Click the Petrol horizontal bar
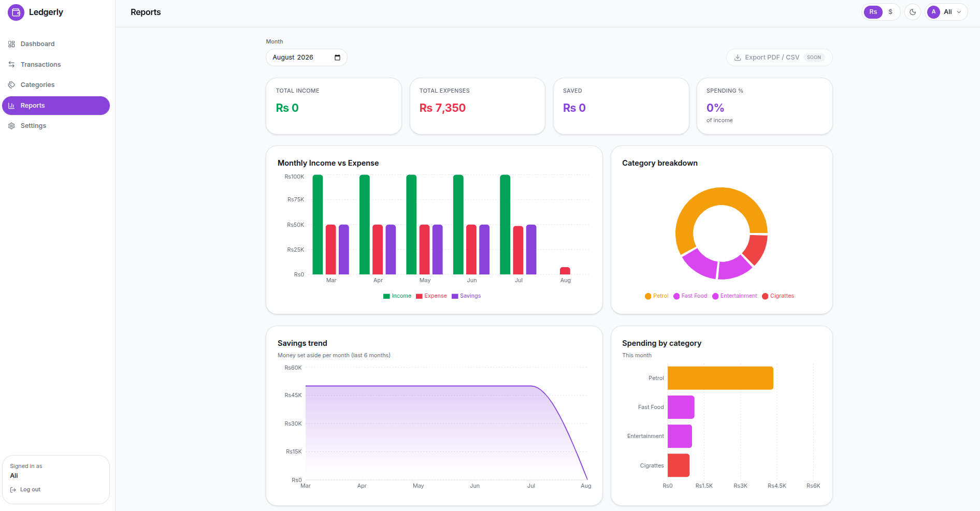Image resolution: width=980 pixels, height=511 pixels. click(x=720, y=378)
